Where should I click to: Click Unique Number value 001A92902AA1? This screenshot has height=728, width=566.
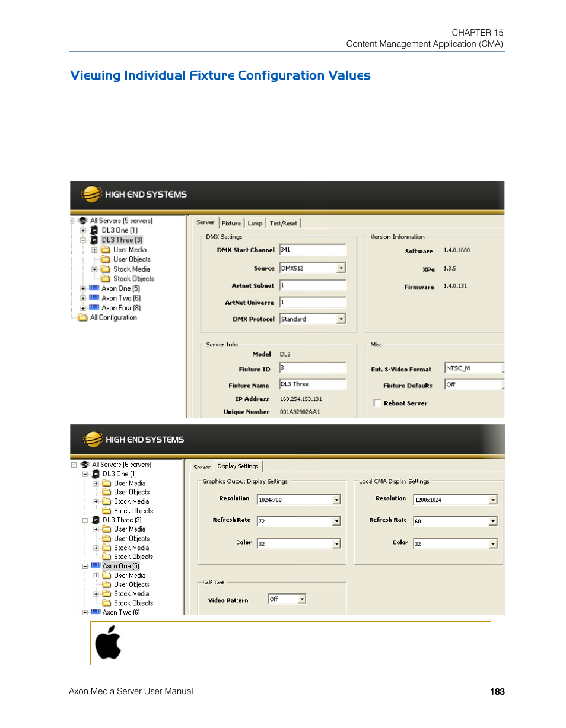(x=300, y=412)
